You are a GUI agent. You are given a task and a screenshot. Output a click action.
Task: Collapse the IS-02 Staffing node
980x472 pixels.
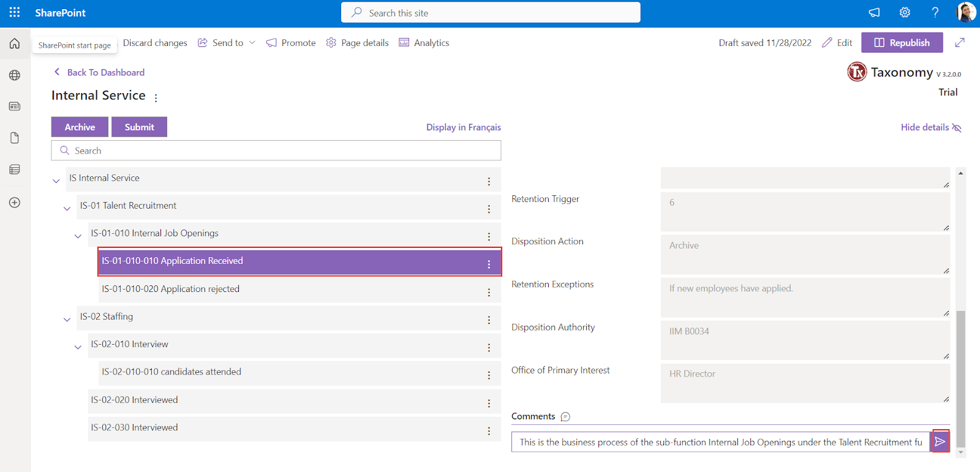click(67, 319)
